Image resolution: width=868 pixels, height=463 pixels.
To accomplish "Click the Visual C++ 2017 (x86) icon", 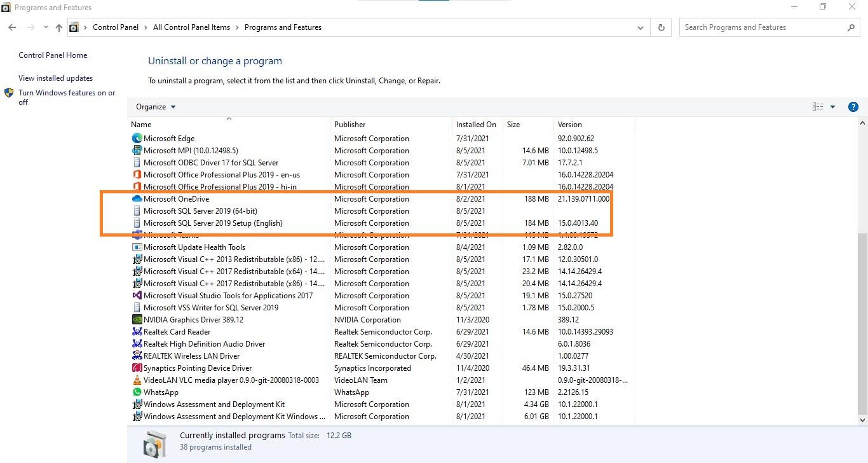I will (137, 284).
